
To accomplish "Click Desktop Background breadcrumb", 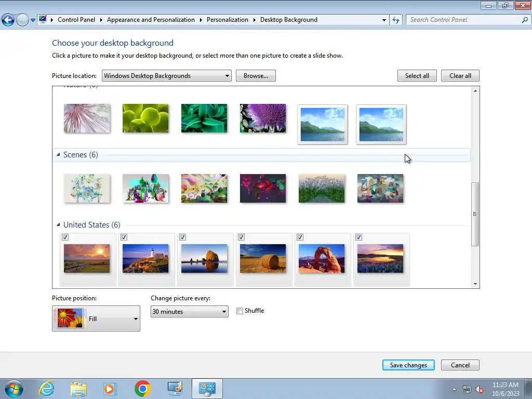I will [x=289, y=20].
